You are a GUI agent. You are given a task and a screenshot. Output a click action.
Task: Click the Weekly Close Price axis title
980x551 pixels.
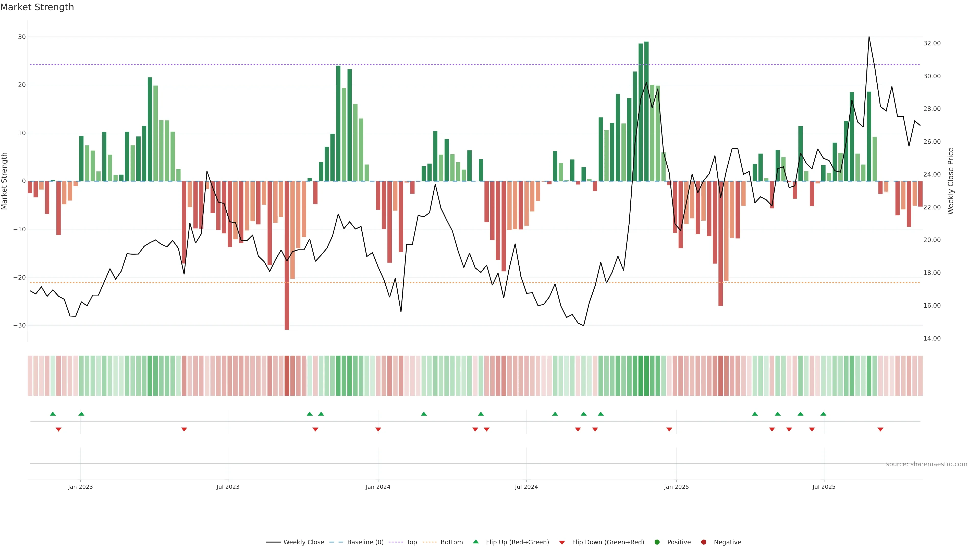(951, 181)
